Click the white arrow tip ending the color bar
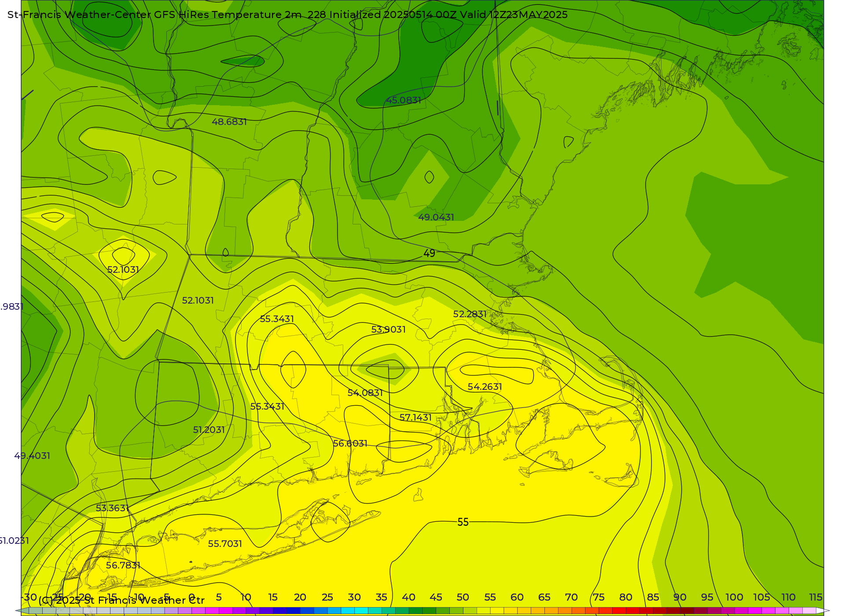 coord(823,611)
